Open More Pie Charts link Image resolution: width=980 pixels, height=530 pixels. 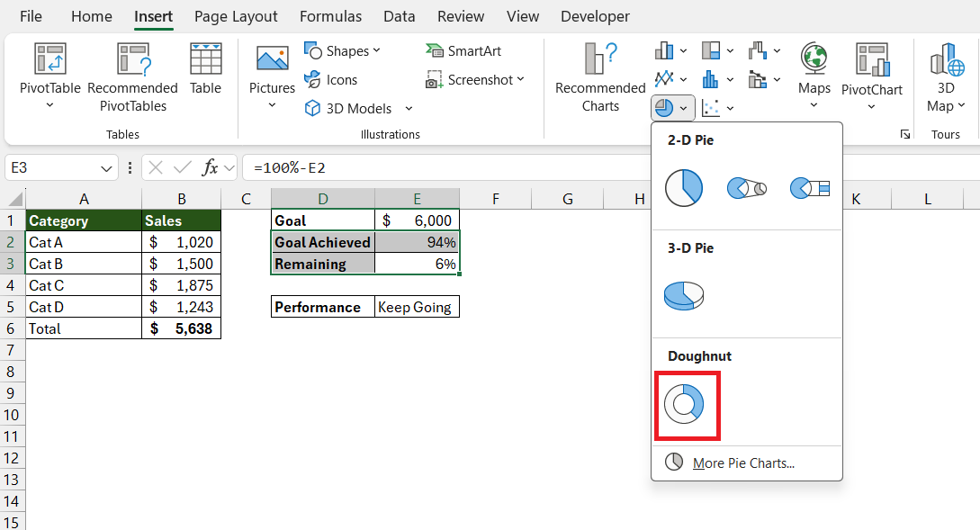click(743, 463)
